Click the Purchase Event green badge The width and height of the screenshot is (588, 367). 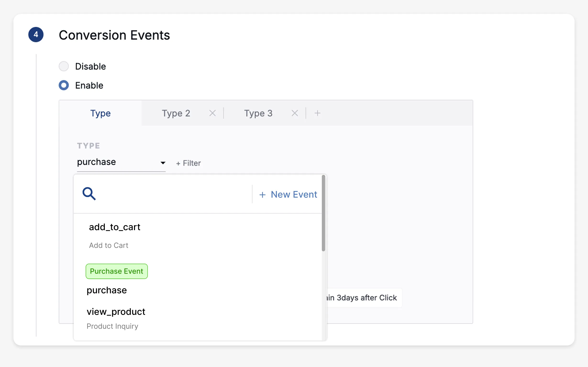(x=116, y=271)
